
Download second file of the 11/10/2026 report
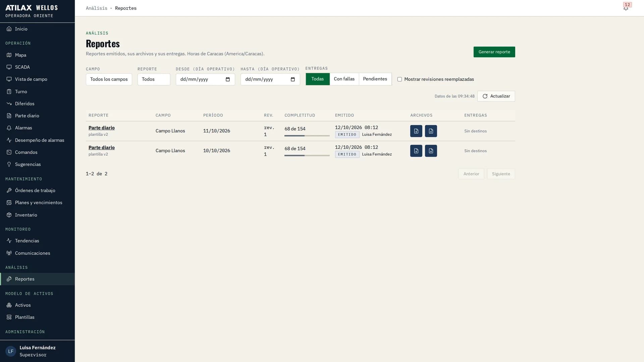[431, 131]
